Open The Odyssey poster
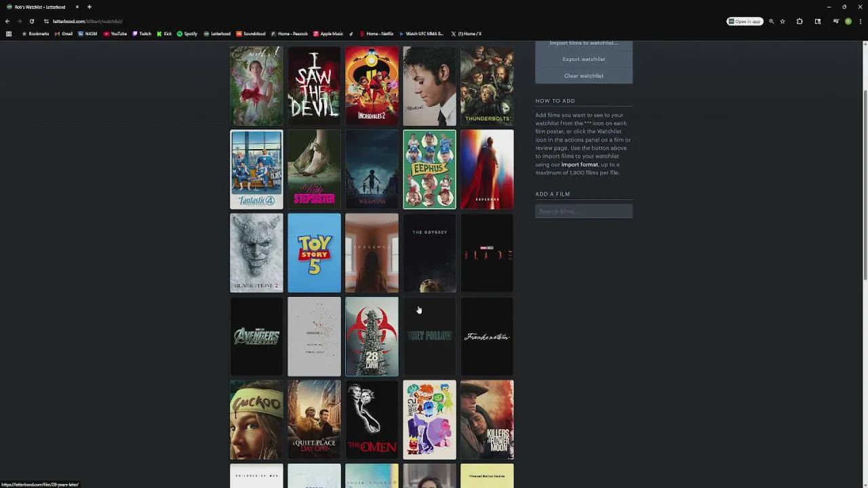The height and width of the screenshot is (488, 868). click(429, 253)
